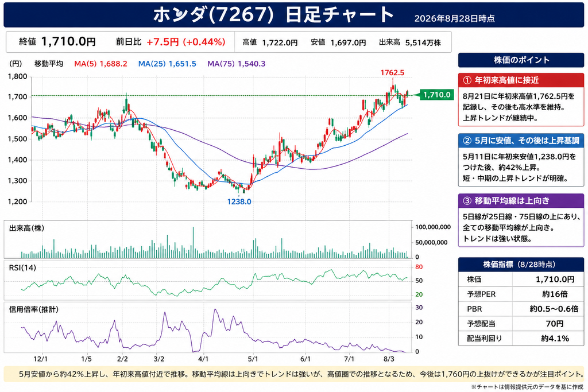Click the MA(75) 1,540.3 legend label

236,64
